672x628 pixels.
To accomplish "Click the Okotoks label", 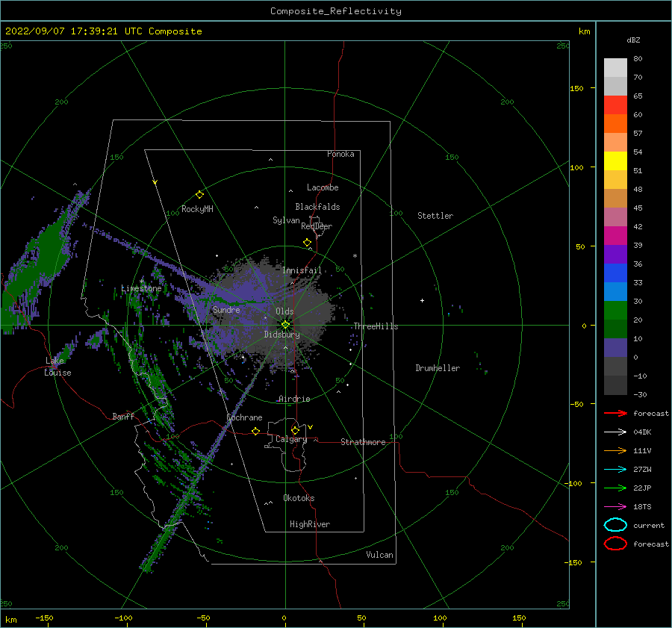I will [x=299, y=498].
